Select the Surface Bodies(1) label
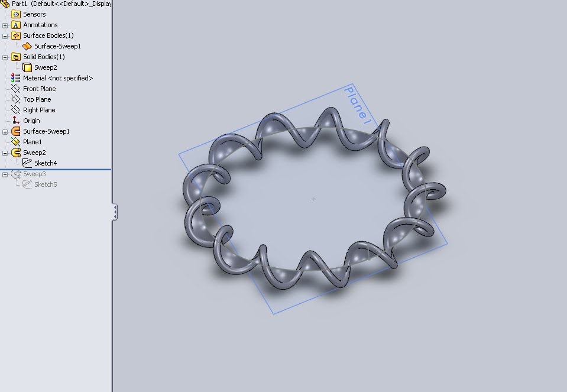Viewport: 567px width, 392px height. [48, 35]
